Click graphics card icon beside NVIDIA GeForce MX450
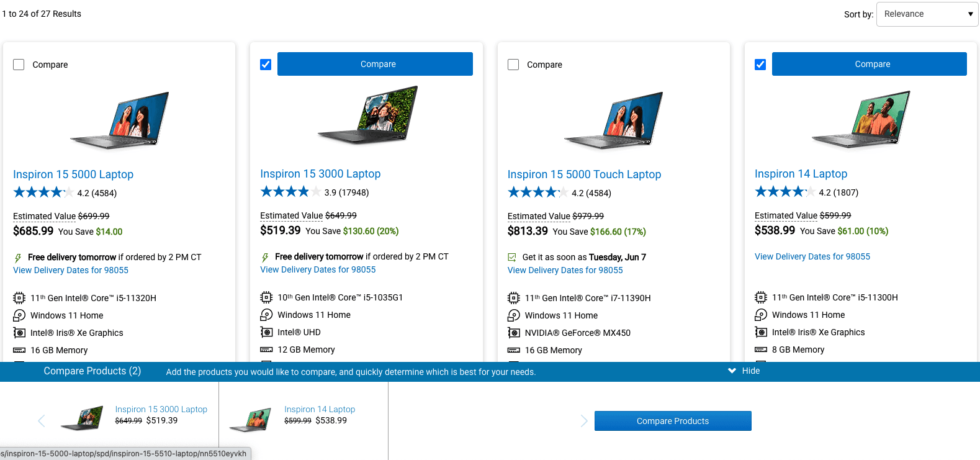This screenshot has width=980, height=460. click(514, 333)
